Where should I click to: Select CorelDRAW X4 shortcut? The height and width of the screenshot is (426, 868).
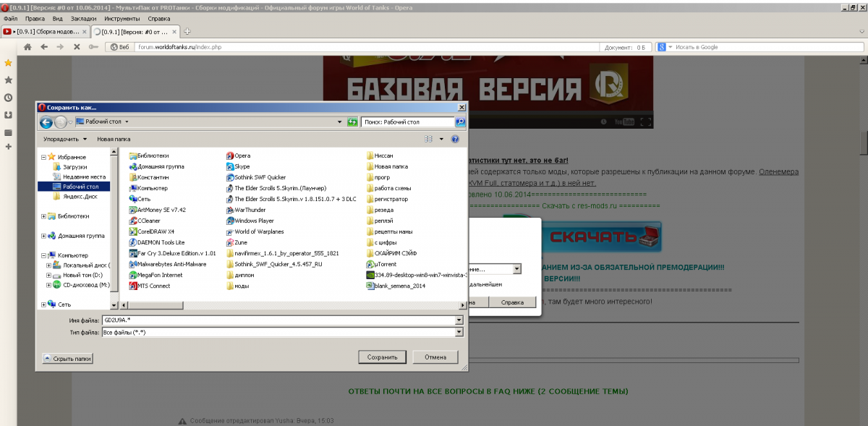[151, 231]
